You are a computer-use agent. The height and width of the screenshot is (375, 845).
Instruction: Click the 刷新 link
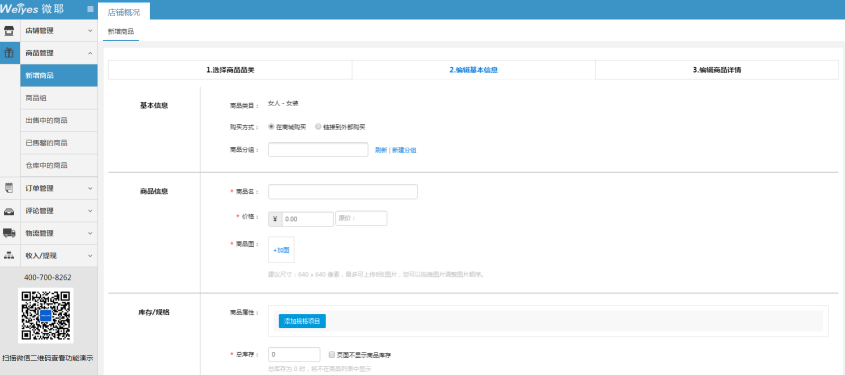coord(381,150)
